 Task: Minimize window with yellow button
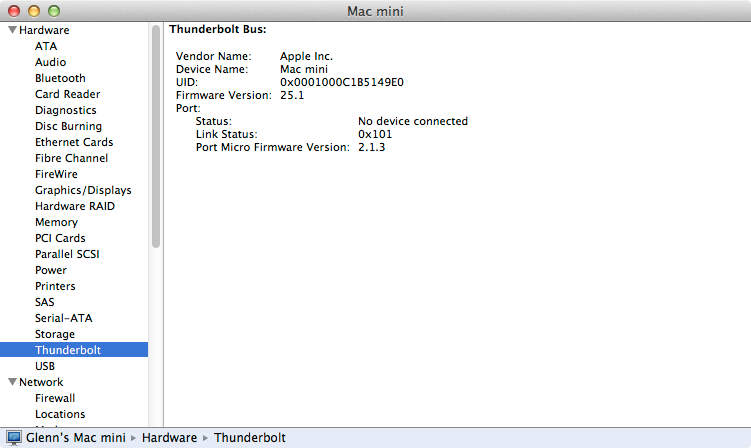[34, 11]
